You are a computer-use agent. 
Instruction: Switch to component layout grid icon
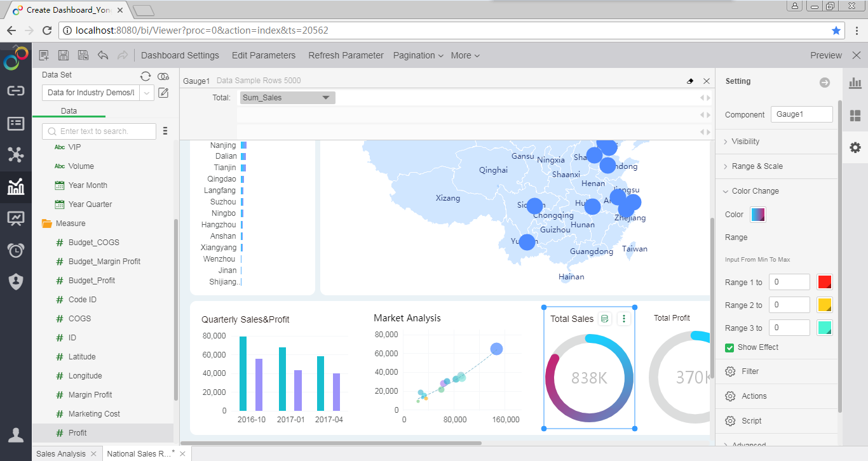coord(855,116)
